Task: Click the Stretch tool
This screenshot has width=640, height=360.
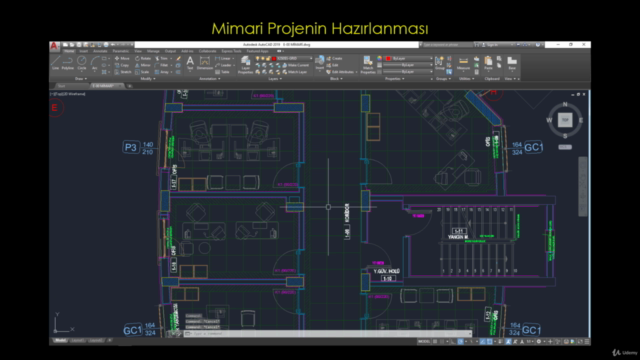Action: click(123, 72)
